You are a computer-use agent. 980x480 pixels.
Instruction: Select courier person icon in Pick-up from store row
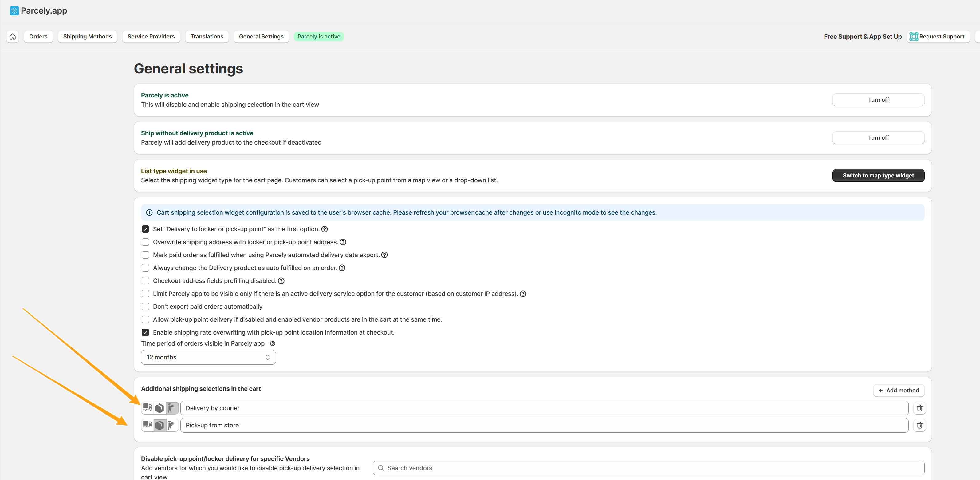pyautogui.click(x=171, y=425)
